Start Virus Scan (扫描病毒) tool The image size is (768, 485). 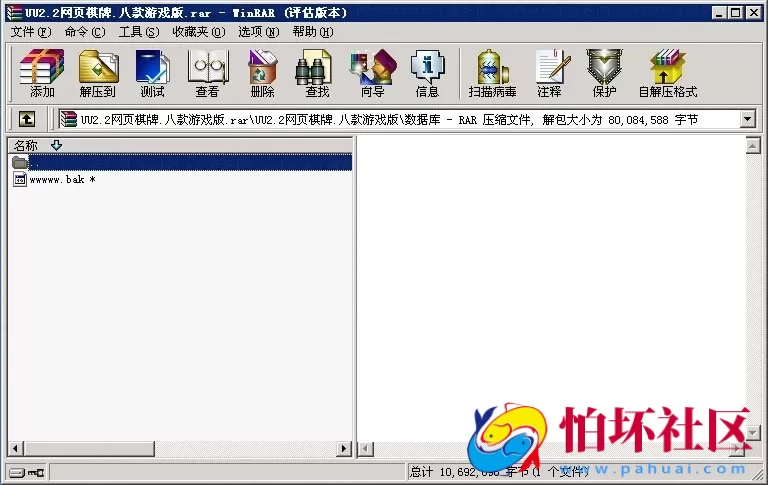click(492, 73)
